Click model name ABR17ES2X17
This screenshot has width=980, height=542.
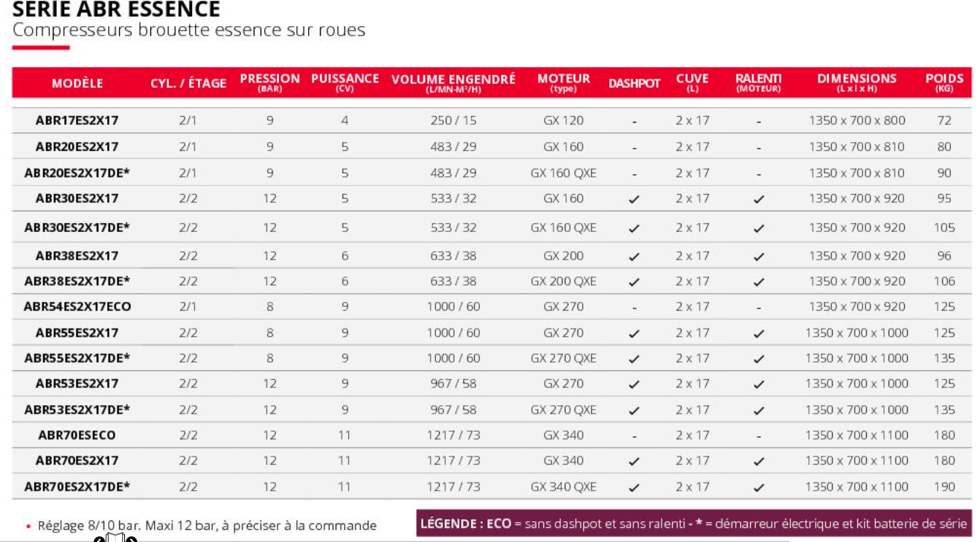click(x=77, y=120)
